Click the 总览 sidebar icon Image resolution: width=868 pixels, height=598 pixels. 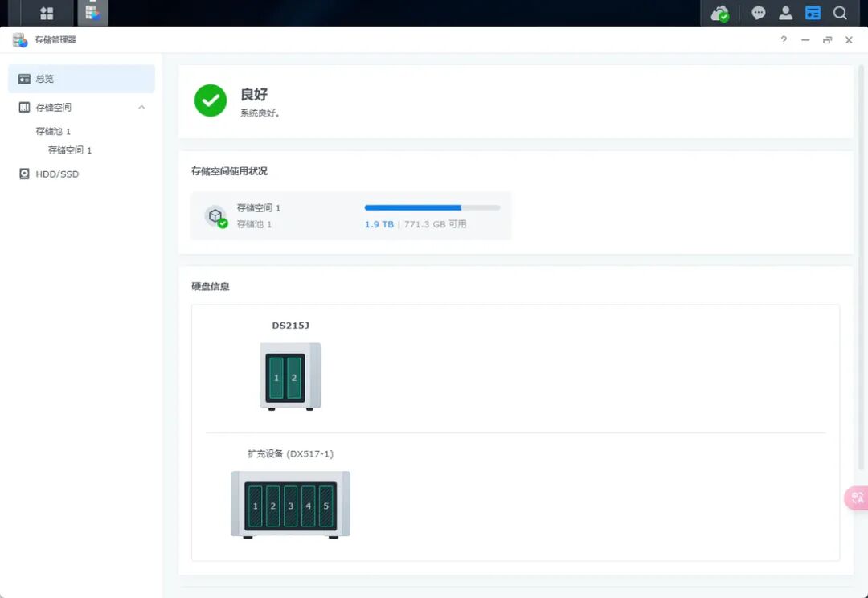click(x=24, y=79)
